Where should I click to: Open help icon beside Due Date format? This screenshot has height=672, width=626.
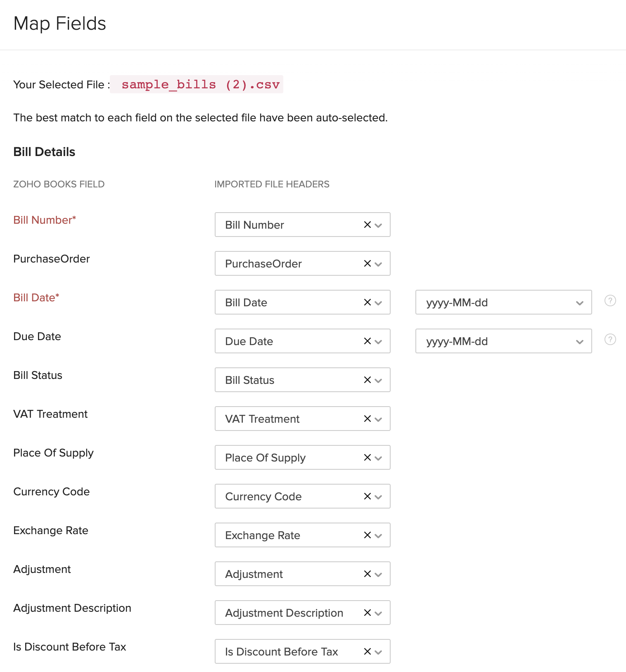pyautogui.click(x=610, y=339)
